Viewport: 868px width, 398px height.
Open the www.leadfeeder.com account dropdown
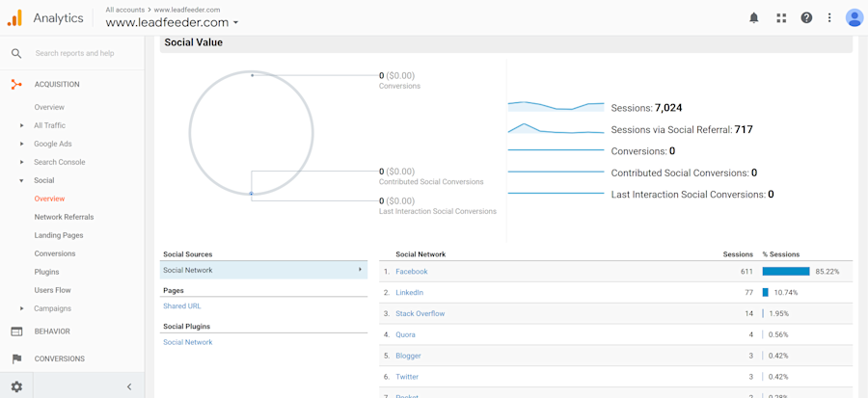tap(172, 23)
